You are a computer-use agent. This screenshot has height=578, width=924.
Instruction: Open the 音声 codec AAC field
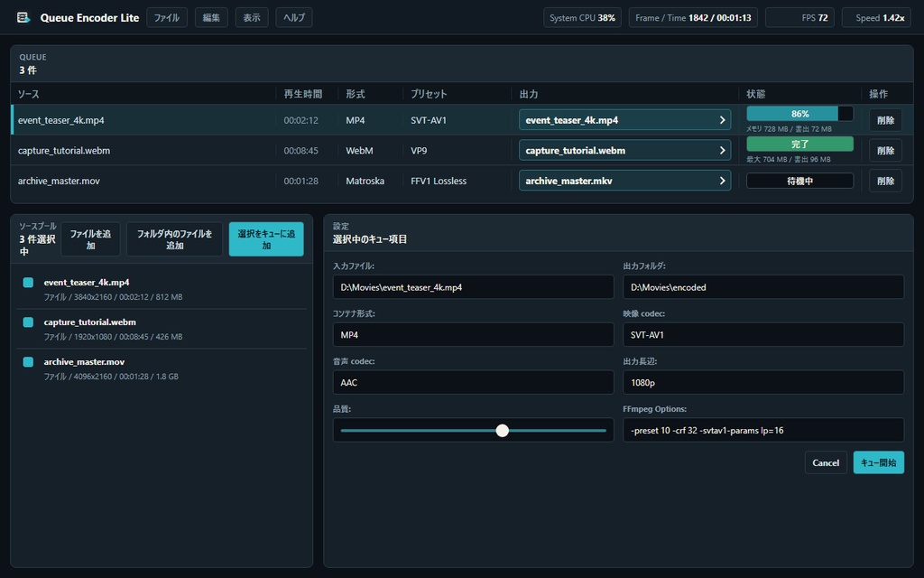pyautogui.click(x=473, y=382)
